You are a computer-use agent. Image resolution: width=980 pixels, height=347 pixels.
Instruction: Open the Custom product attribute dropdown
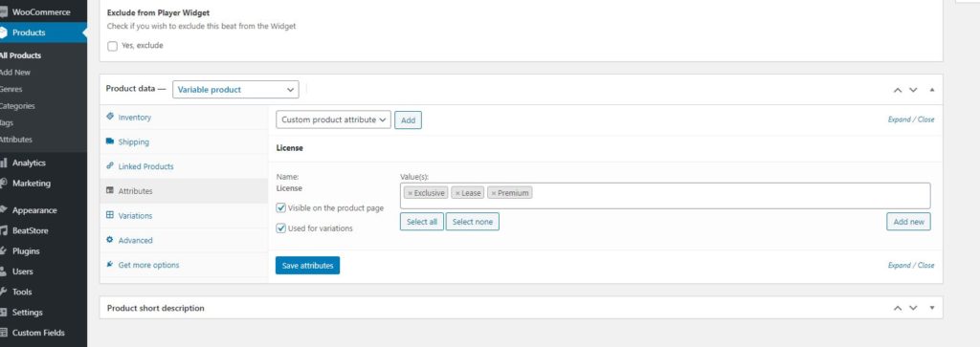click(333, 119)
